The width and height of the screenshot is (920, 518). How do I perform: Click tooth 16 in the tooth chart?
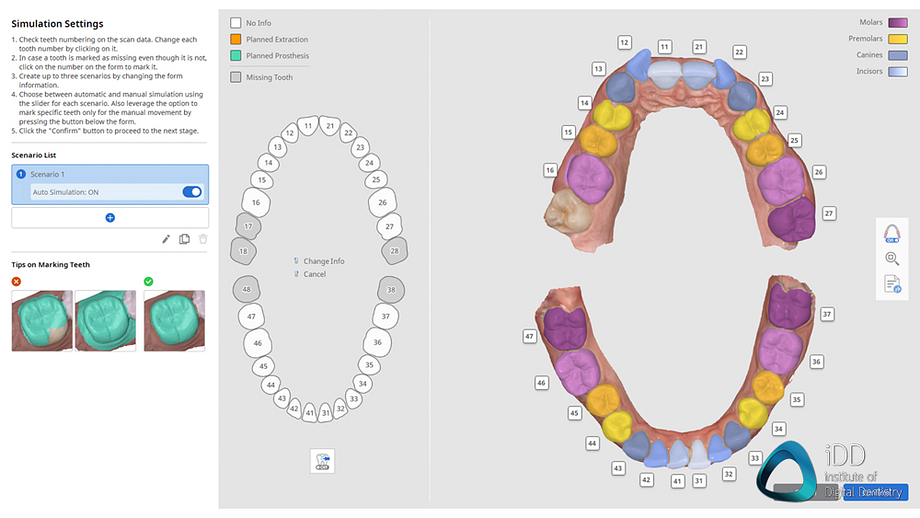[x=256, y=202]
